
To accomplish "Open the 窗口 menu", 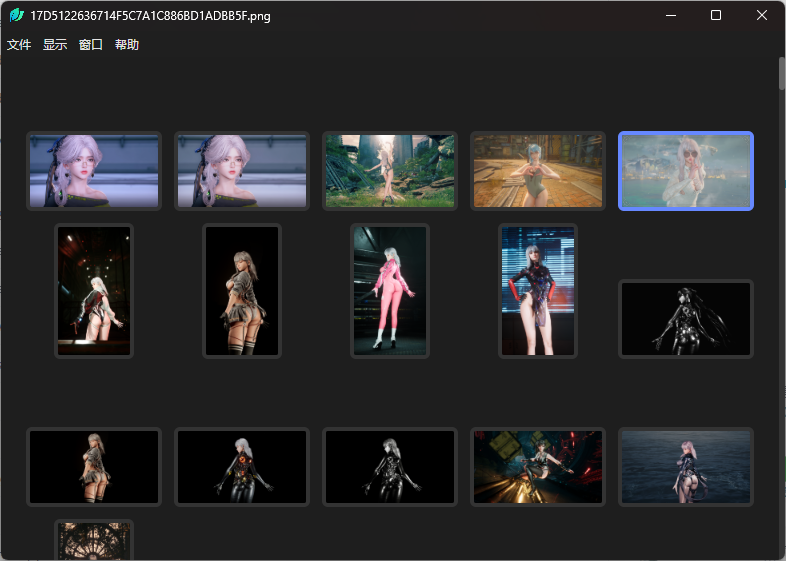I will (x=91, y=45).
